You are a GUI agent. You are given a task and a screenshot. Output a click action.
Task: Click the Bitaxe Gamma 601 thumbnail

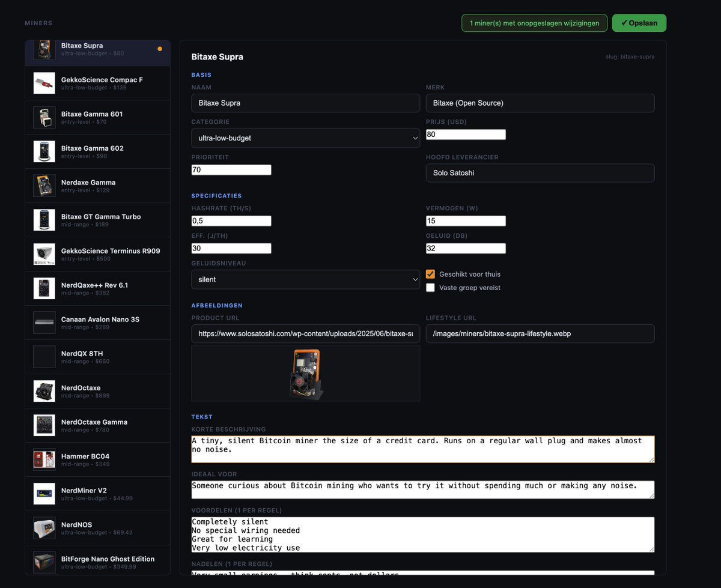[x=44, y=117]
